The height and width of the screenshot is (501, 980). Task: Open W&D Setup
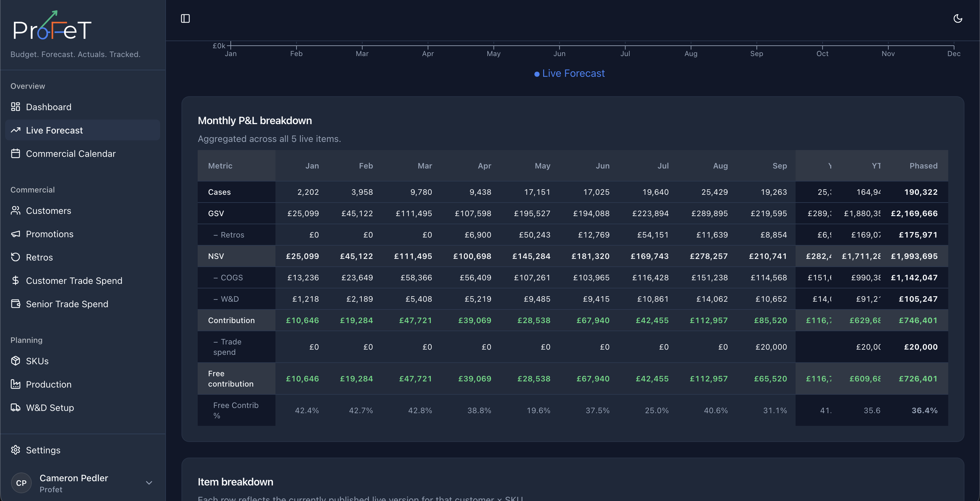(83, 407)
